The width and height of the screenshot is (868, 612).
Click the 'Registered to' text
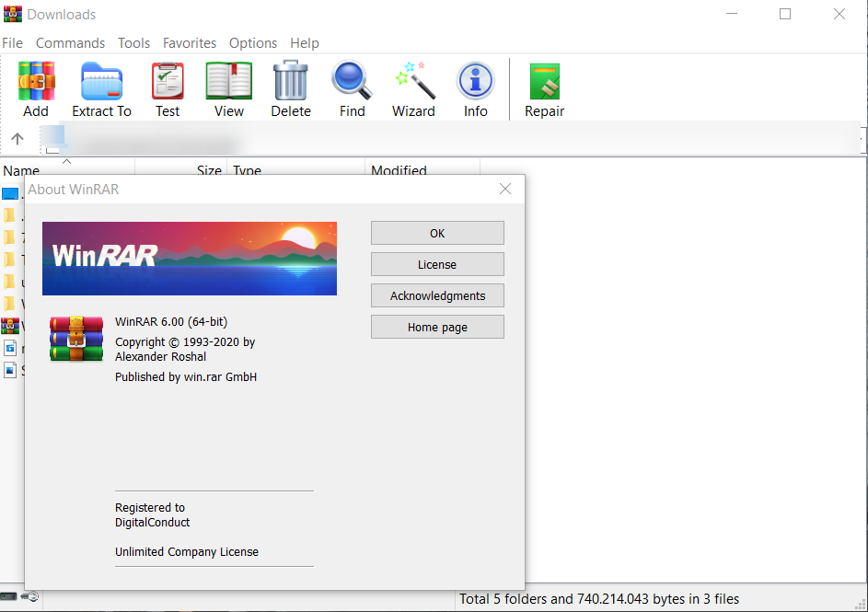point(150,507)
